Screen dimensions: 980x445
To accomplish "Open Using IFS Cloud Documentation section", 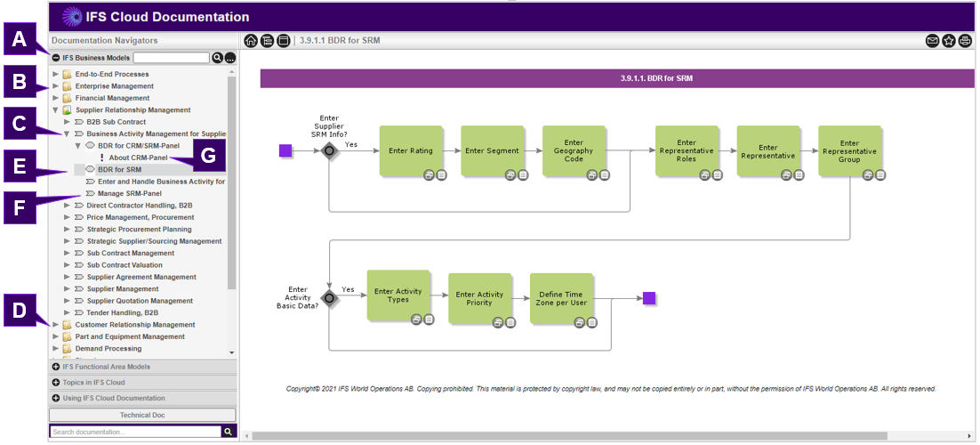I will (x=143, y=398).
